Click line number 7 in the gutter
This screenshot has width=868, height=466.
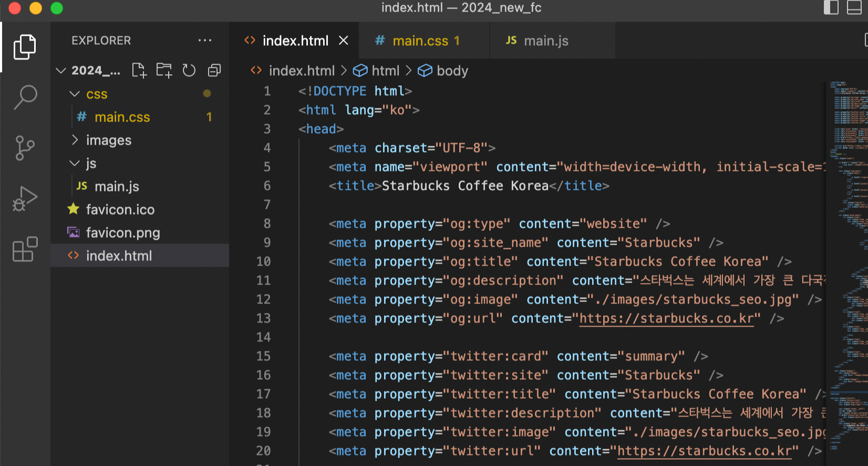click(267, 205)
